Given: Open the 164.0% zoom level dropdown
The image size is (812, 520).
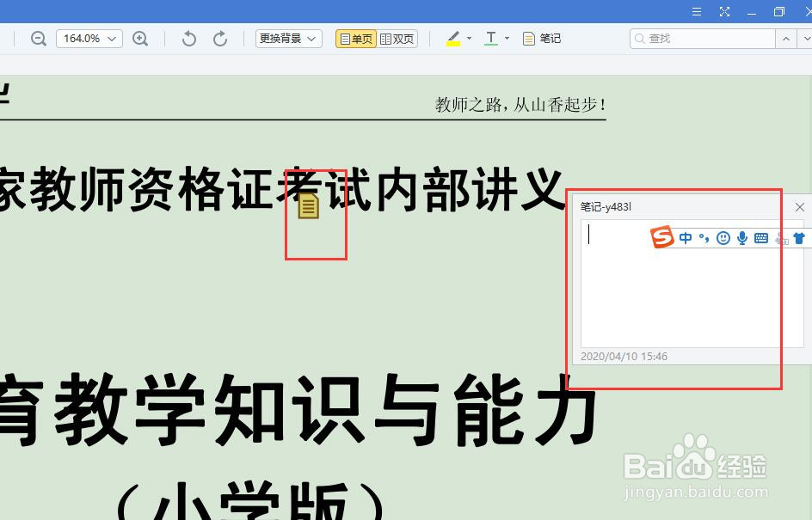Looking at the screenshot, I should point(89,39).
